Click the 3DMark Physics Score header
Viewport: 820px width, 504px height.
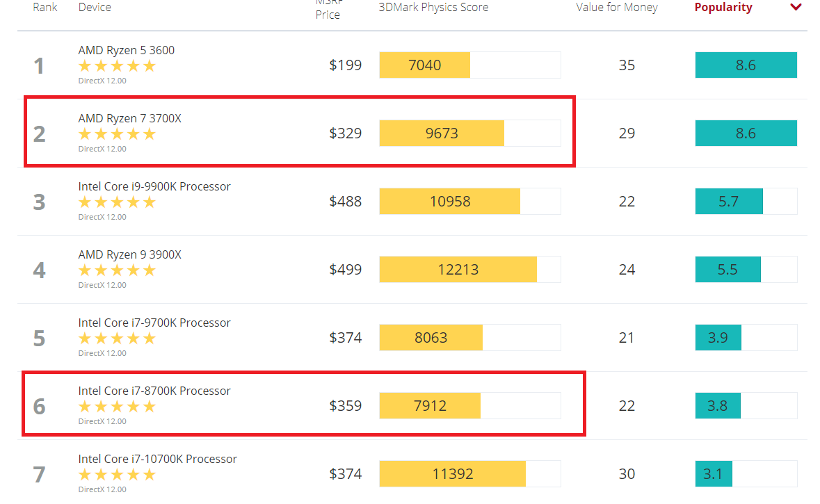pyautogui.click(x=433, y=8)
